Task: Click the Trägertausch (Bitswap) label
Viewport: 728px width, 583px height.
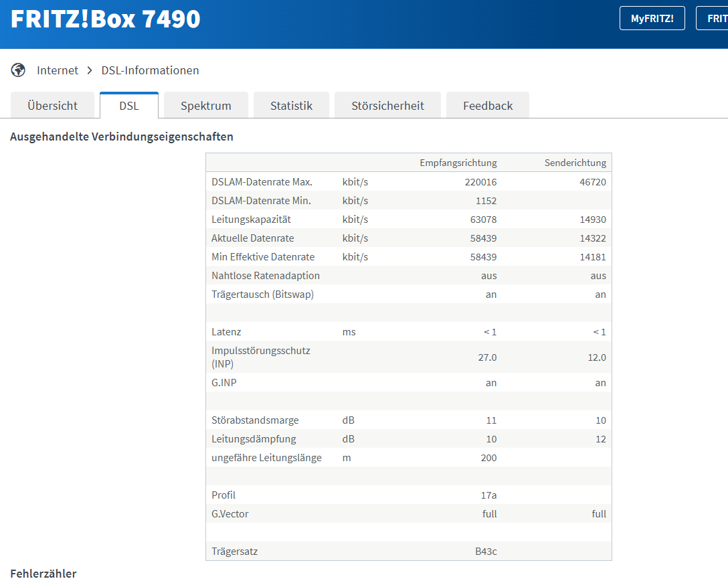Action: click(x=262, y=295)
